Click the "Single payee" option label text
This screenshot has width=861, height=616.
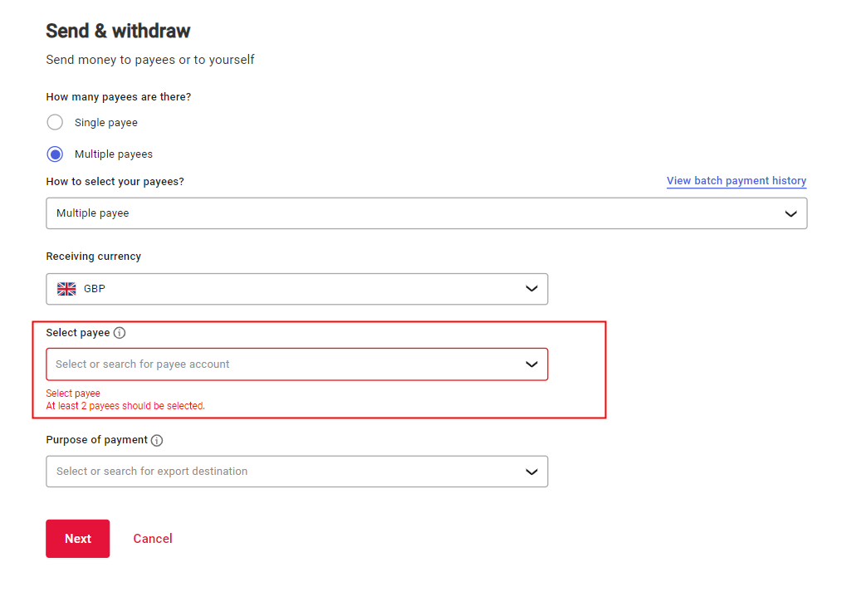[106, 123]
